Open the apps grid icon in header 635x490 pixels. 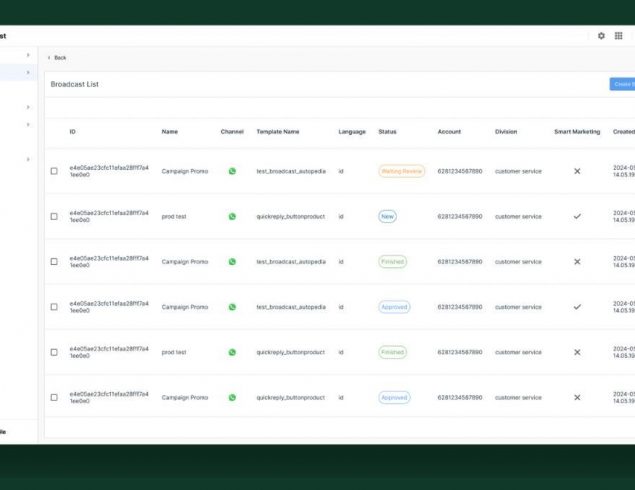coord(618,35)
